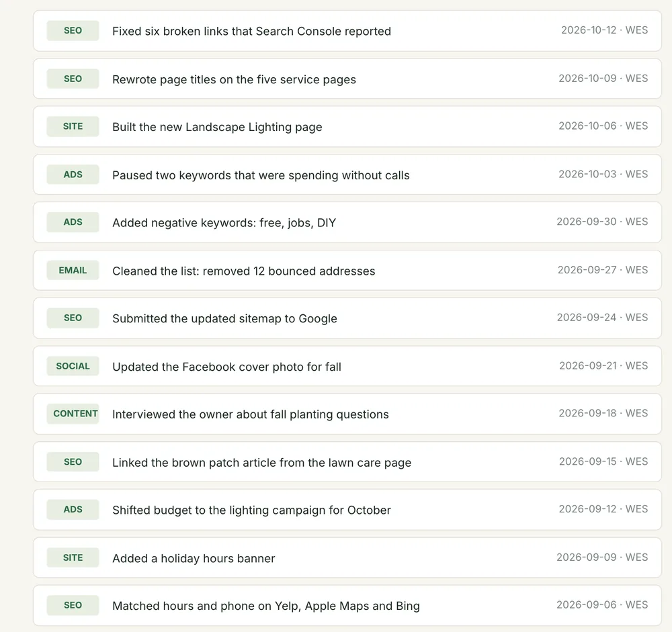
Task: Click the date 2026-10-03 · WES
Action: coord(603,175)
